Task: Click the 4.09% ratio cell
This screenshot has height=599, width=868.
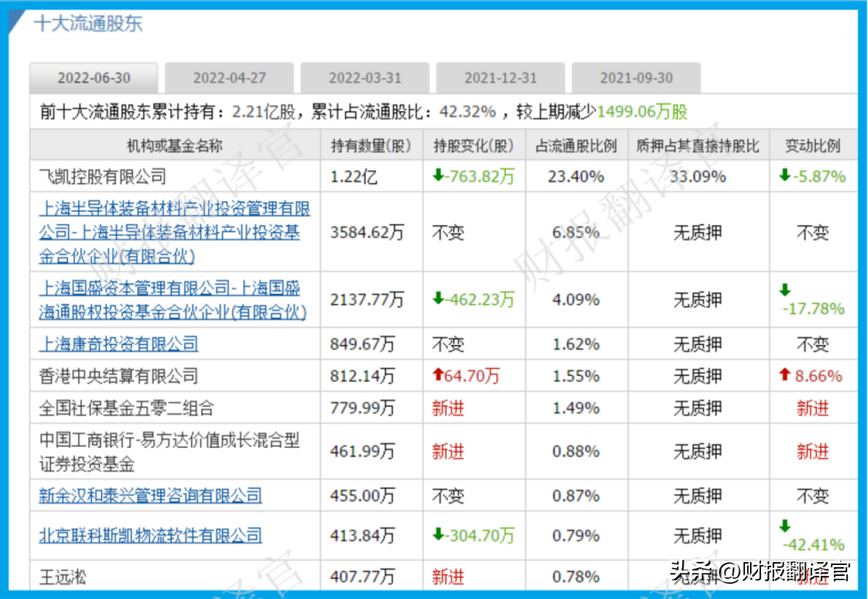Action: click(x=576, y=299)
